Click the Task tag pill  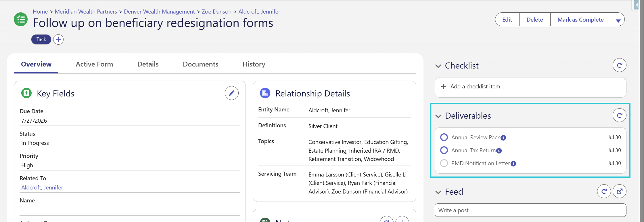41,39
